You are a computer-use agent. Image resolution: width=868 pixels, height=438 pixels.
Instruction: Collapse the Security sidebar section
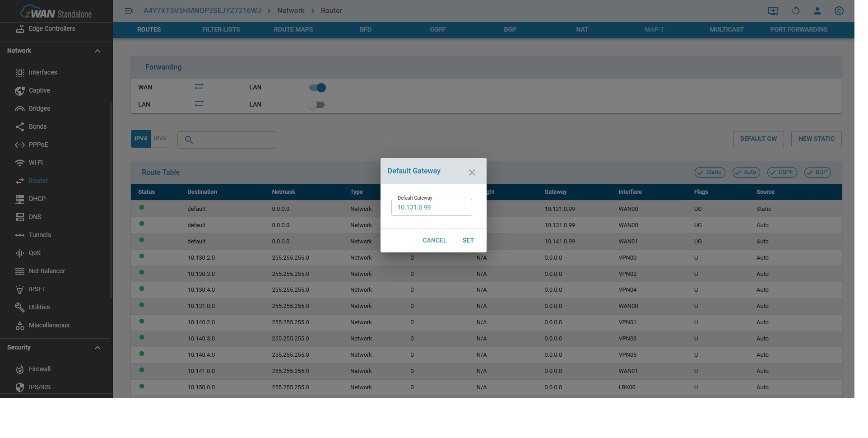(97, 348)
